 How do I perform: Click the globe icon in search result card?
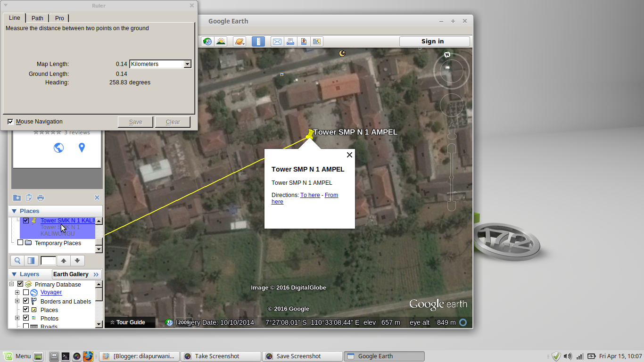[x=58, y=148]
